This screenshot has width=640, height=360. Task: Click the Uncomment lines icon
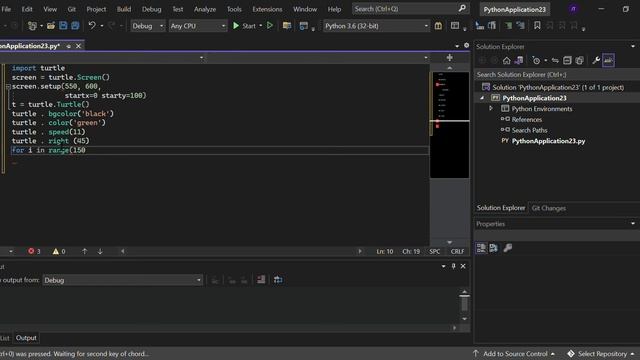(x=520, y=26)
